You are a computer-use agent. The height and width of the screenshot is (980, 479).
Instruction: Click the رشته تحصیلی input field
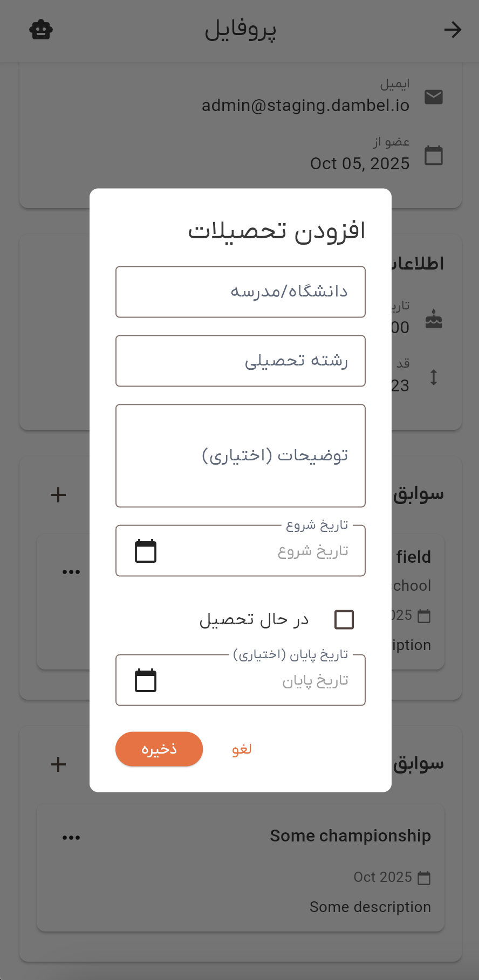(241, 361)
